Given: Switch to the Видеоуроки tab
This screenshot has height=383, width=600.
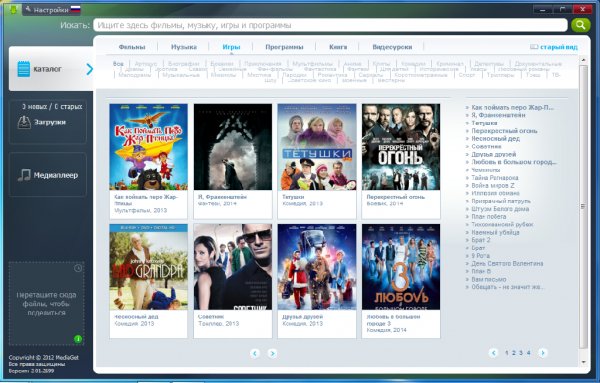Looking at the screenshot, I should point(392,47).
